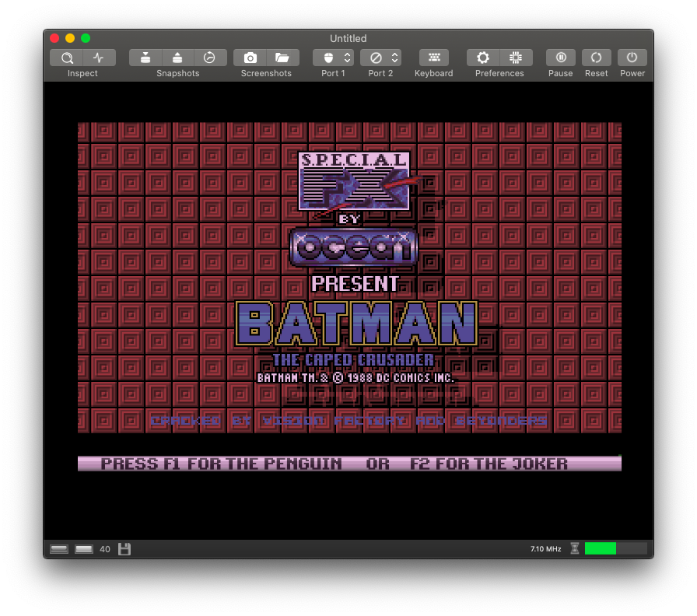Open the Port 2 device dropdown
Screen dimensions: 697x616
point(380,58)
